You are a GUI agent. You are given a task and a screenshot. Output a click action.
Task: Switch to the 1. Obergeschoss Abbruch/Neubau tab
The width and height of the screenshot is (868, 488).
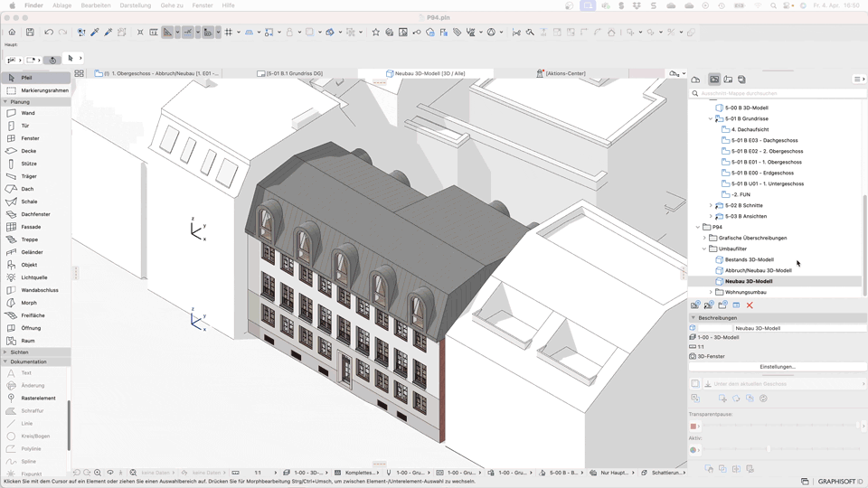point(156,73)
